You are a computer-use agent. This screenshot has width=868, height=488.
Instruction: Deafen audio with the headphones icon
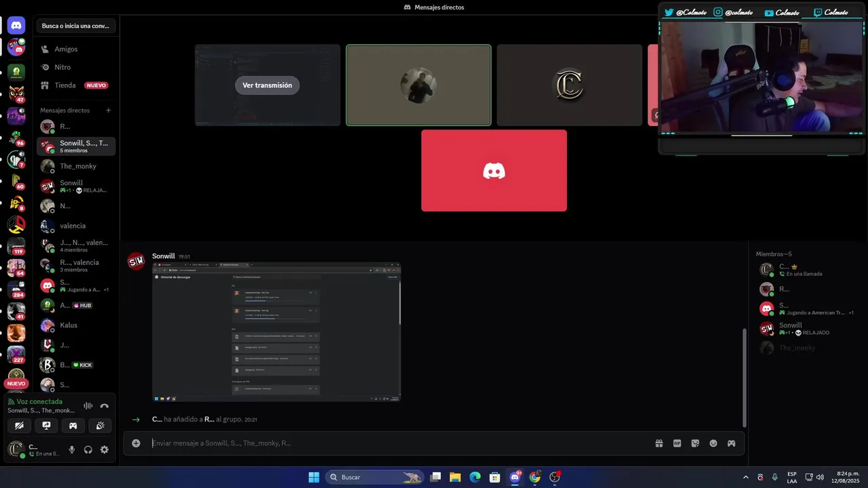click(x=88, y=449)
